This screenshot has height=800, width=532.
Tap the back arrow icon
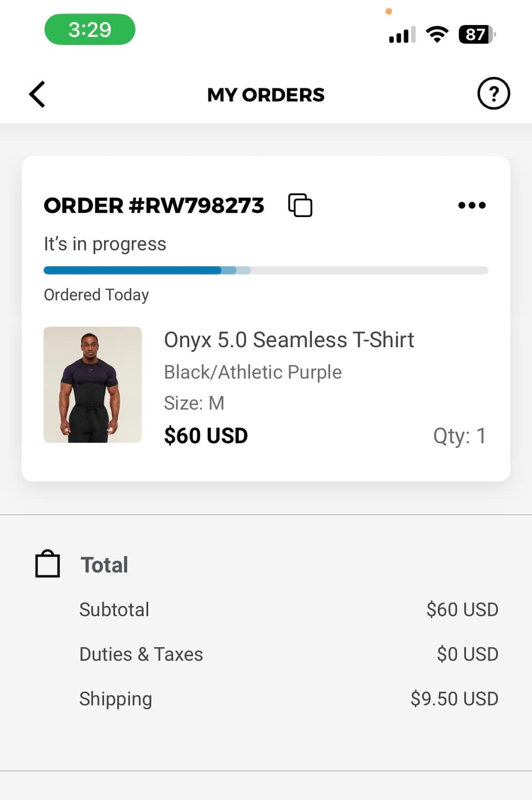[37, 94]
